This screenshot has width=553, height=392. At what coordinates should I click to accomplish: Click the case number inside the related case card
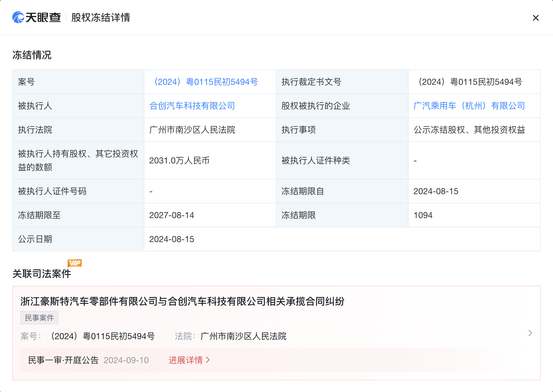[x=103, y=336]
